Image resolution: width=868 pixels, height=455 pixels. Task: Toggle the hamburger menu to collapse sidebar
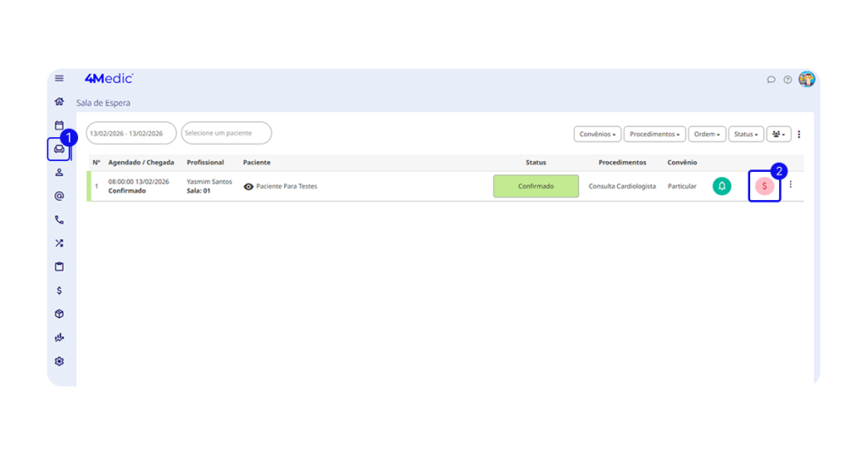pyautogui.click(x=58, y=78)
